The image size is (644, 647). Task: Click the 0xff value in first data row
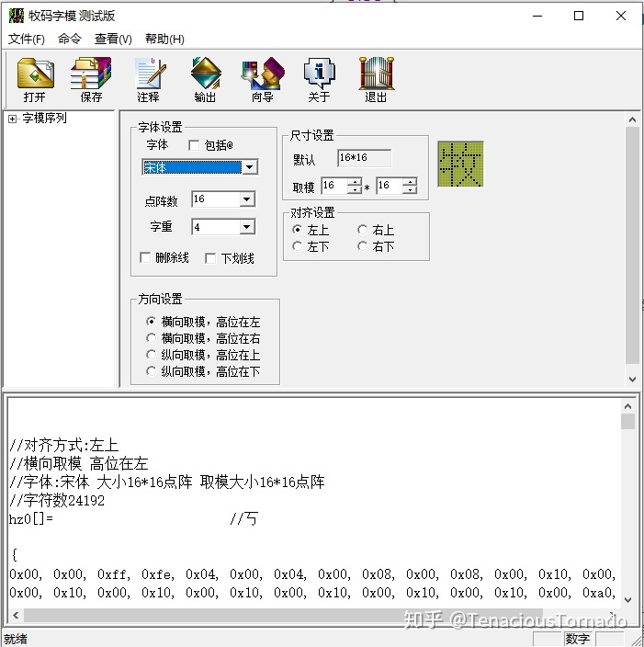pyautogui.click(x=113, y=574)
